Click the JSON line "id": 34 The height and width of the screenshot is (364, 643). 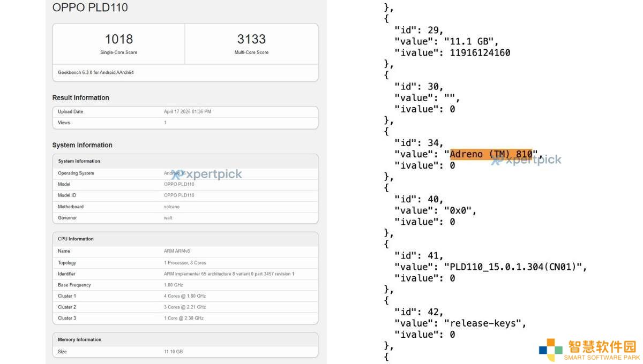pyautogui.click(x=419, y=143)
